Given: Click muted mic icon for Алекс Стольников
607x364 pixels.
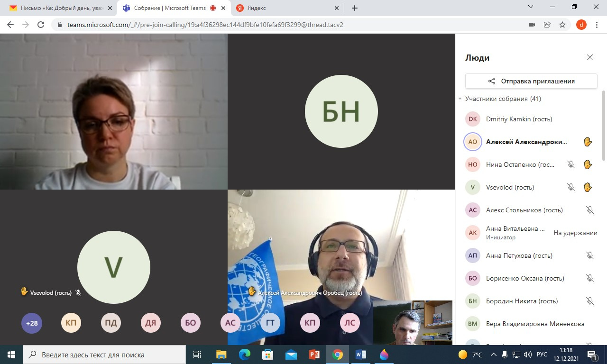Looking at the screenshot, I should [589, 210].
